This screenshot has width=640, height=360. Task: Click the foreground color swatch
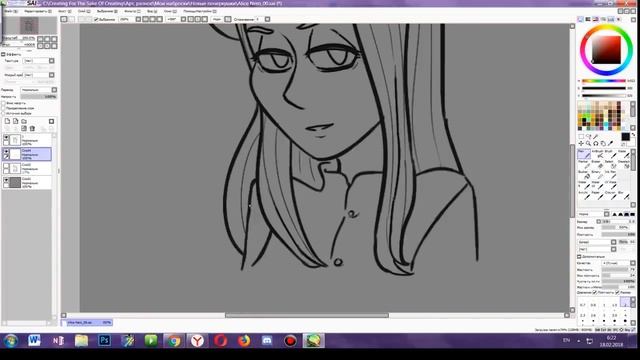coord(625,137)
